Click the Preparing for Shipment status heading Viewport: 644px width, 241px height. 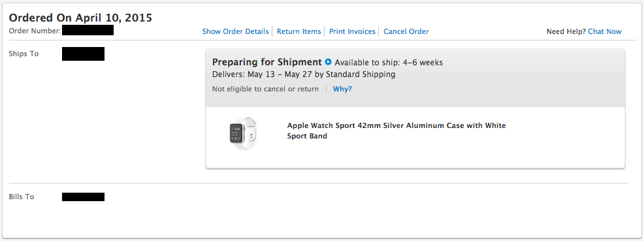[x=266, y=63]
